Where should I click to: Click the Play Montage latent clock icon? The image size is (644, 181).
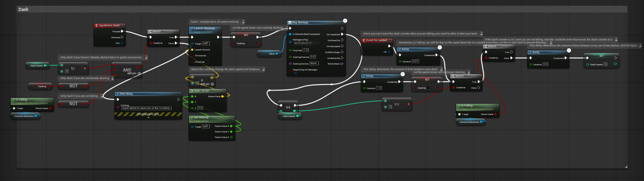(345, 21)
